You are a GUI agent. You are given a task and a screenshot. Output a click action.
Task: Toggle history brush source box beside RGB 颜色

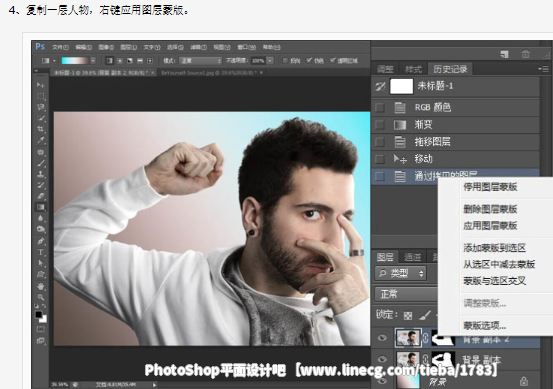(379, 107)
